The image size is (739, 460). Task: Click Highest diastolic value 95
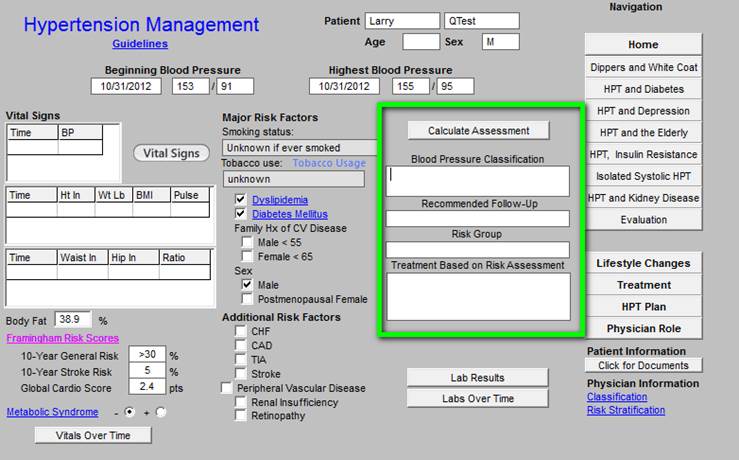pos(455,86)
